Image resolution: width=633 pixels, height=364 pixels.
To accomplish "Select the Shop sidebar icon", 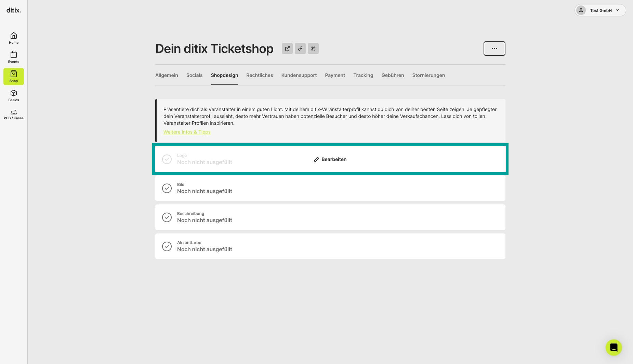I will click(14, 77).
